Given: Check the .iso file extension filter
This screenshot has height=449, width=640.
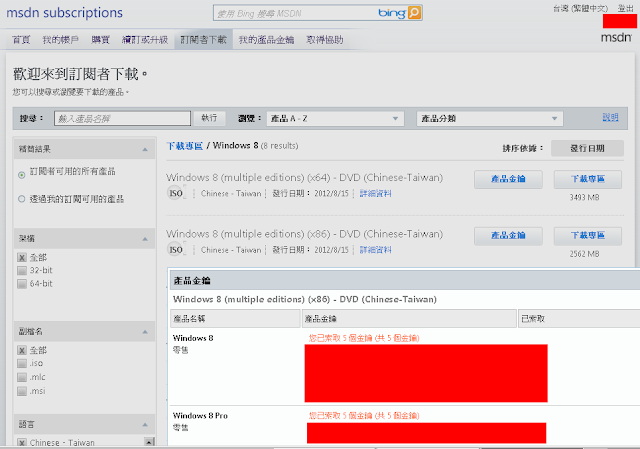Looking at the screenshot, I should 22,363.
